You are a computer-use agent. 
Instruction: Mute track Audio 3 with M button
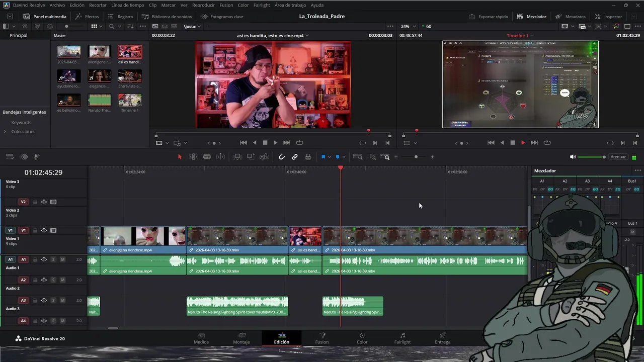click(x=62, y=300)
